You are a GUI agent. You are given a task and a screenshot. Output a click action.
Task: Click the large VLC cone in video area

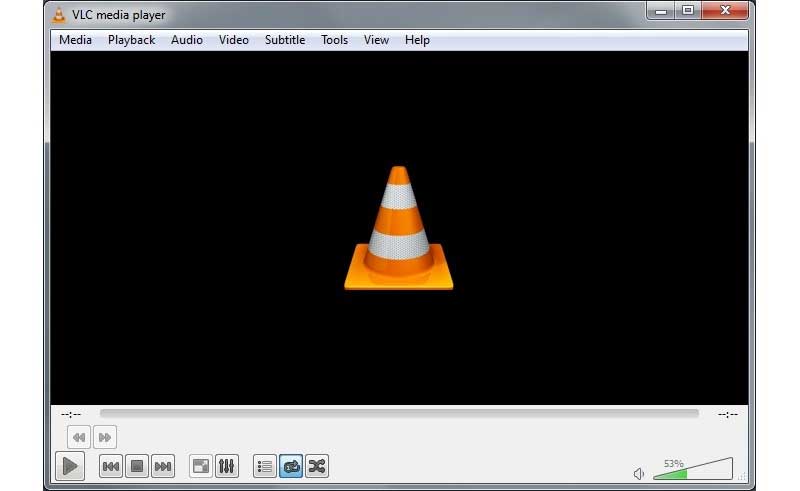pyautogui.click(x=398, y=228)
